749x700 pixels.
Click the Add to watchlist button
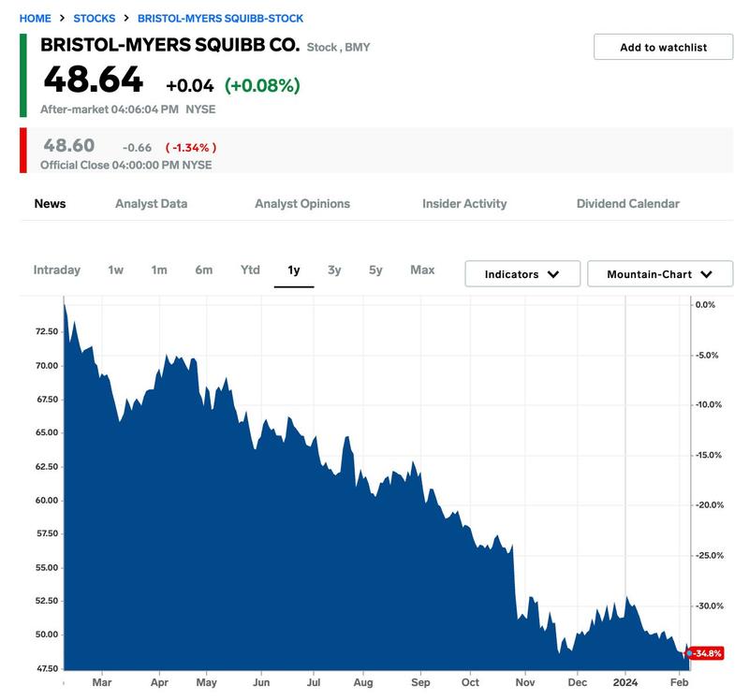tap(663, 47)
